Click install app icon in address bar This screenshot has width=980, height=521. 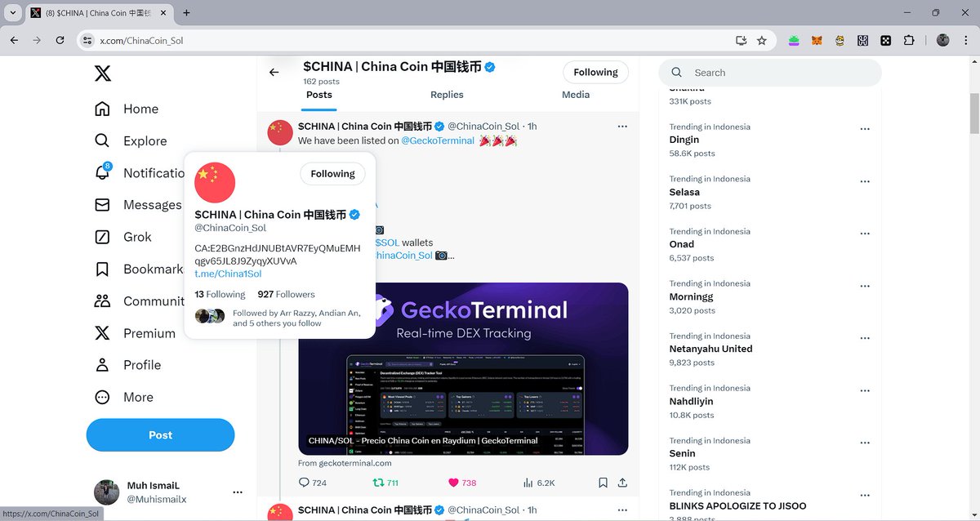point(741,40)
